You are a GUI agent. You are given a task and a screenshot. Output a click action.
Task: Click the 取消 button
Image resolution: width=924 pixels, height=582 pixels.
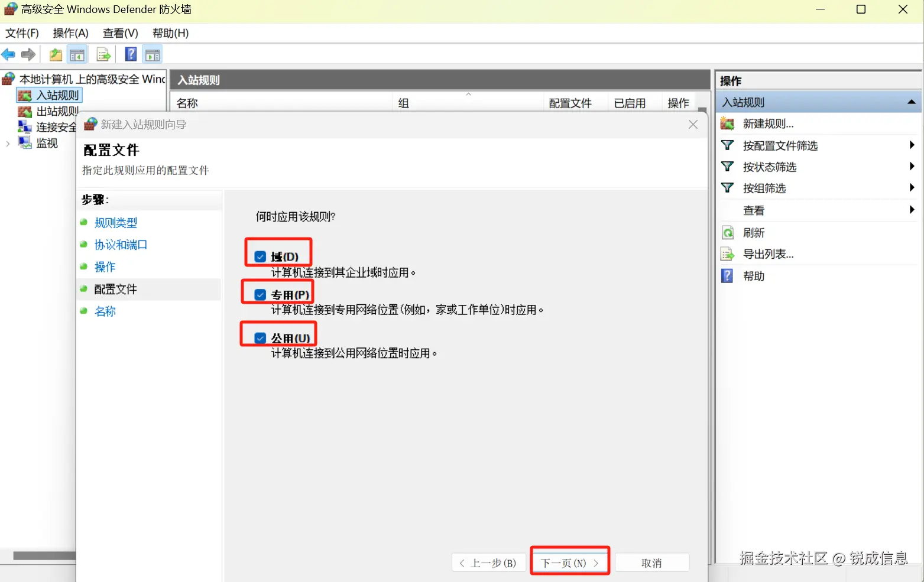coord(651,562)
